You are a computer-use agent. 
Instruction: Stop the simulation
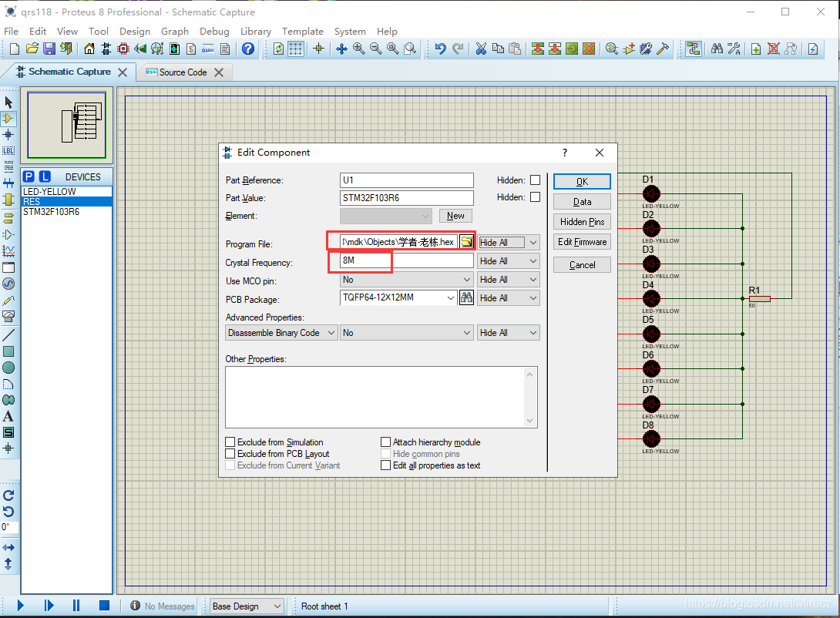pos(105,606)
